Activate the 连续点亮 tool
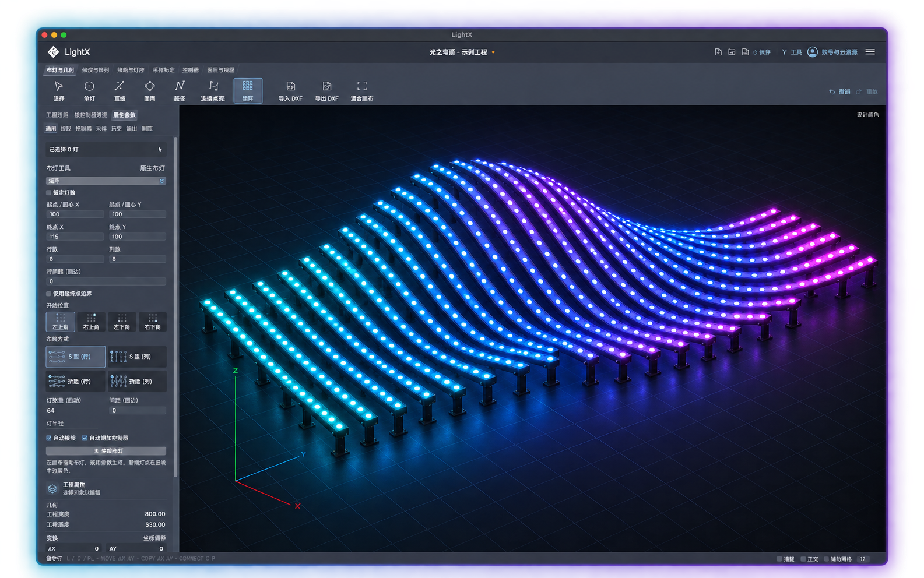This screenshot has height=578, width=924. point(213,91)
